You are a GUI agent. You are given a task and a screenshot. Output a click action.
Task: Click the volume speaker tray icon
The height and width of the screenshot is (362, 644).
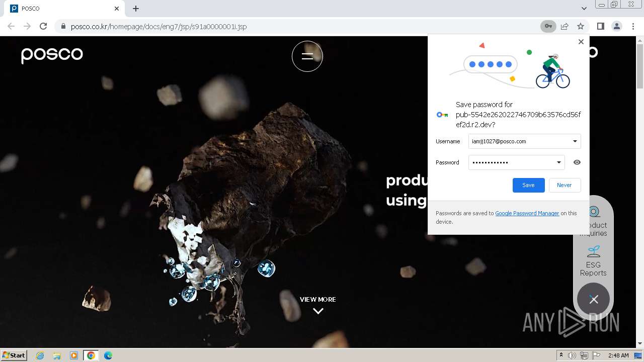click(x=572, y=355)
